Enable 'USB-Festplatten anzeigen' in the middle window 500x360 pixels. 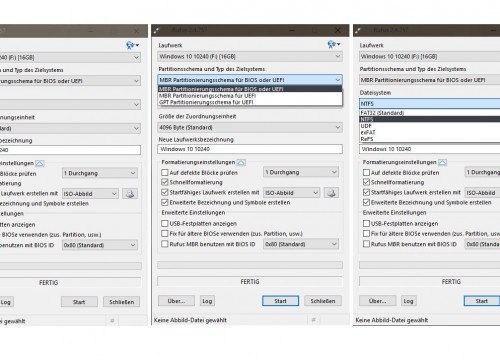click(165, 223)
